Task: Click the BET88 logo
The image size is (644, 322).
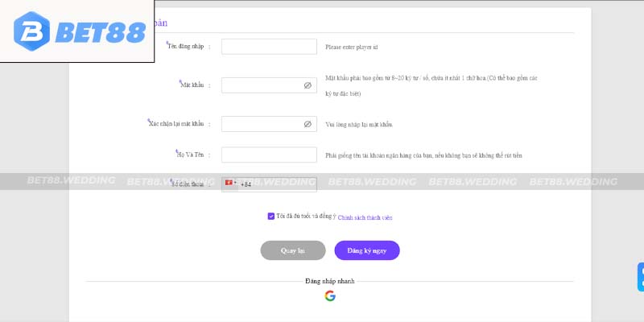Action: pos(79,31)
